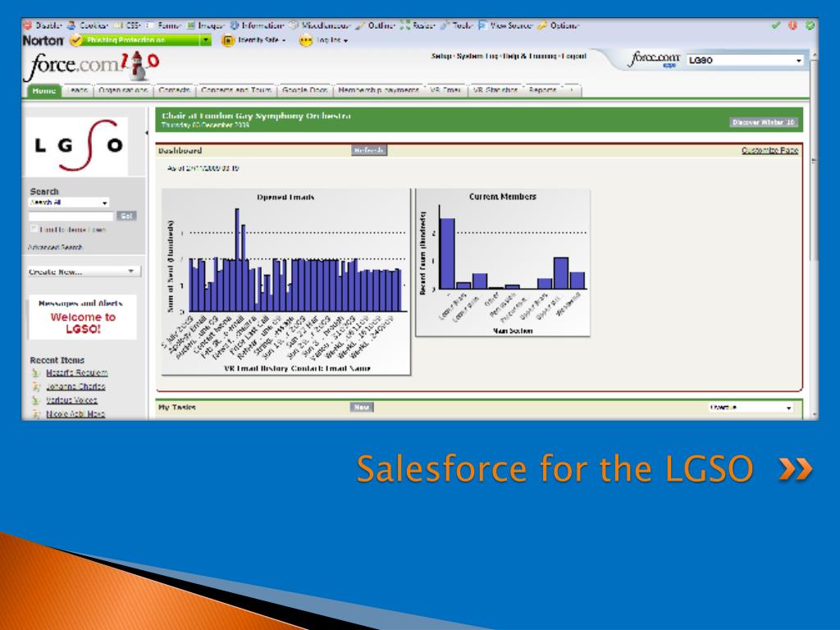This screenshot has height=630, width=840.
Task: Click the Current Members chart
Action: click(503, 262)
